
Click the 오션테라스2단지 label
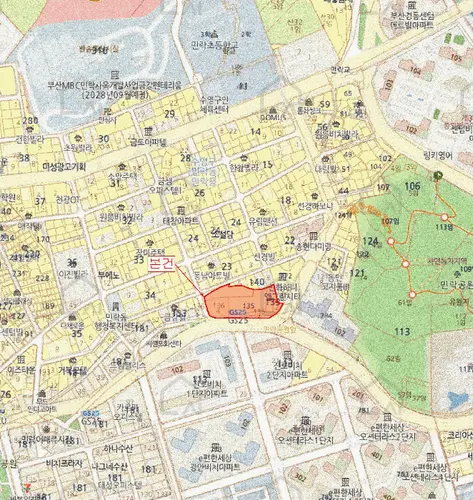point(388,437)
